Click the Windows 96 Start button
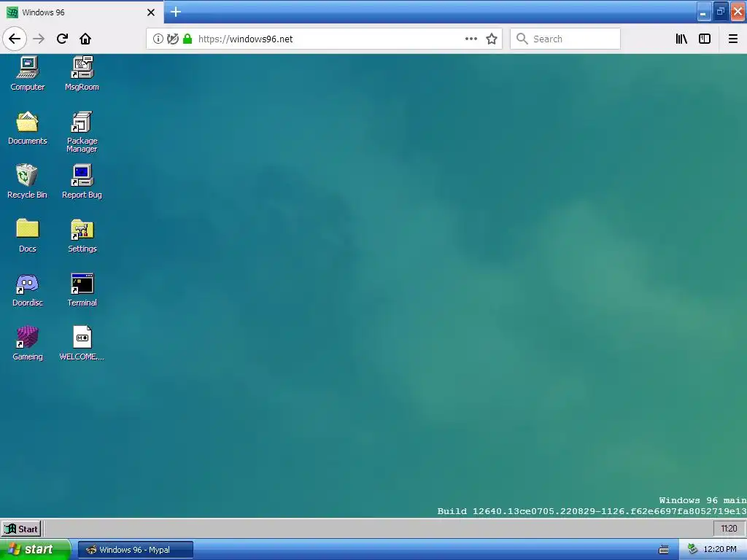This screenshot has width=747, height=560. [x=21, y=529]
